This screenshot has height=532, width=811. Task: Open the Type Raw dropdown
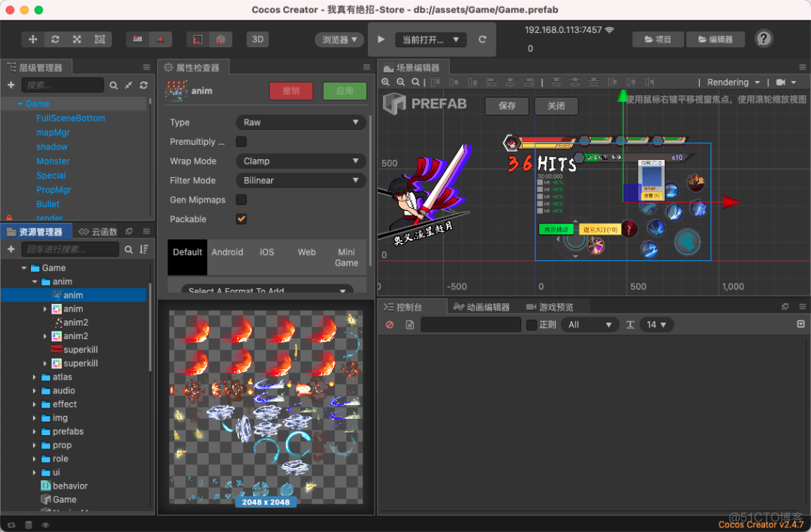[301, 122]
